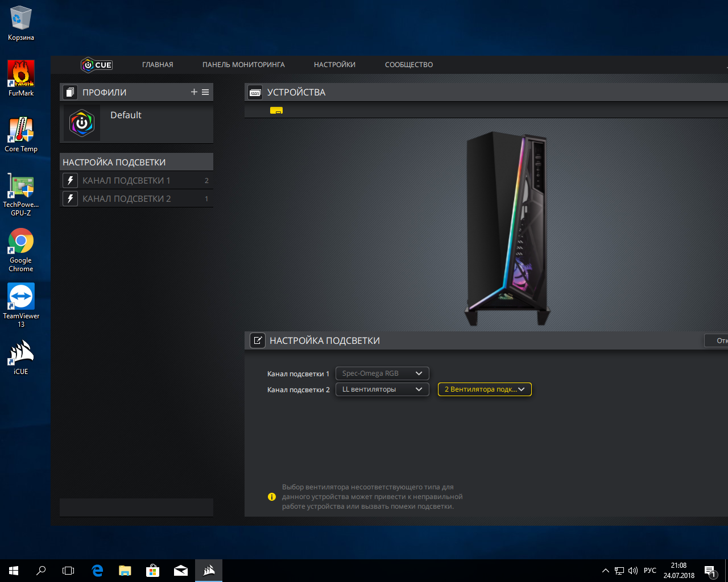Click the iCUE taskbar button
This screenshot has height=582, width=728.
click(209, 571)
